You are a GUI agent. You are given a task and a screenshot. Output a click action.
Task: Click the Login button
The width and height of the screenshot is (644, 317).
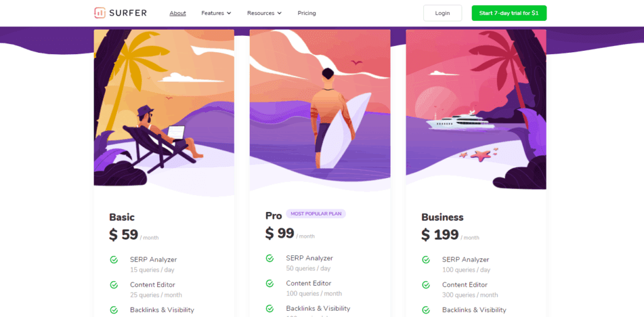[x=442, y=13]
